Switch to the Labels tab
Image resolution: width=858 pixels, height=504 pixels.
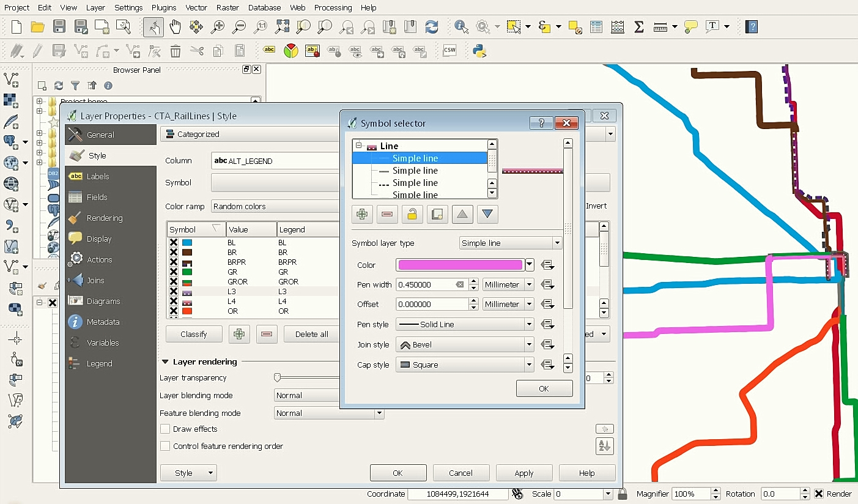point(98,176)
